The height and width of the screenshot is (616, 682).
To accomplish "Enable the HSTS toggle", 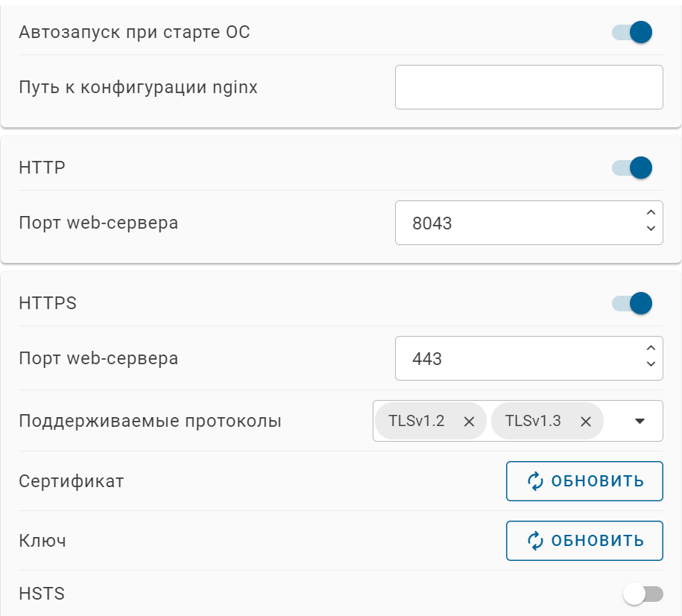I will 643,594.
